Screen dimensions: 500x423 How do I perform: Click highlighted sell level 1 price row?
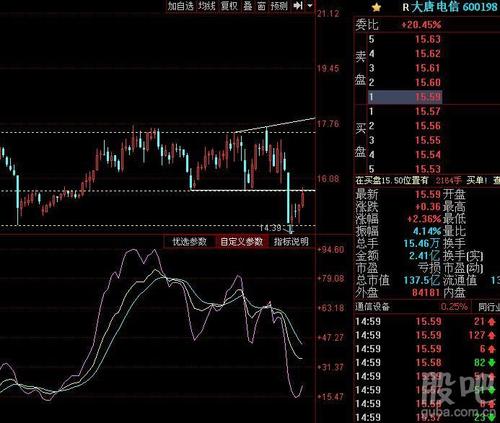pos(405,97)
